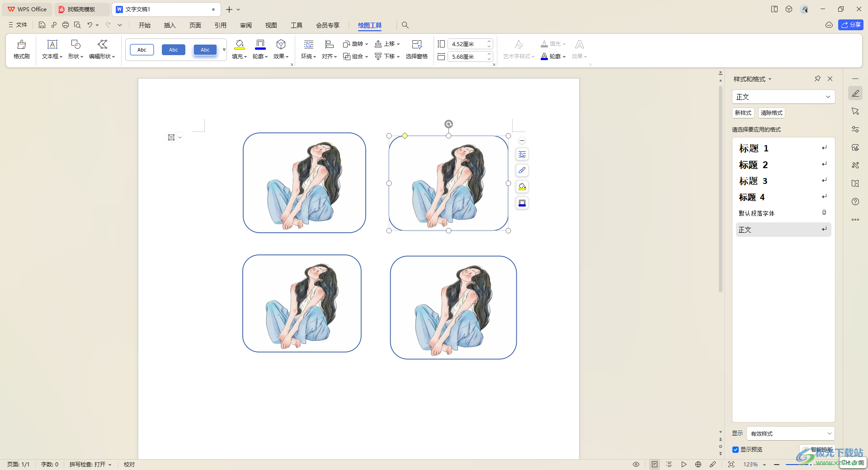Open the Bring Forward (上移) dropdown

(387, 44)
